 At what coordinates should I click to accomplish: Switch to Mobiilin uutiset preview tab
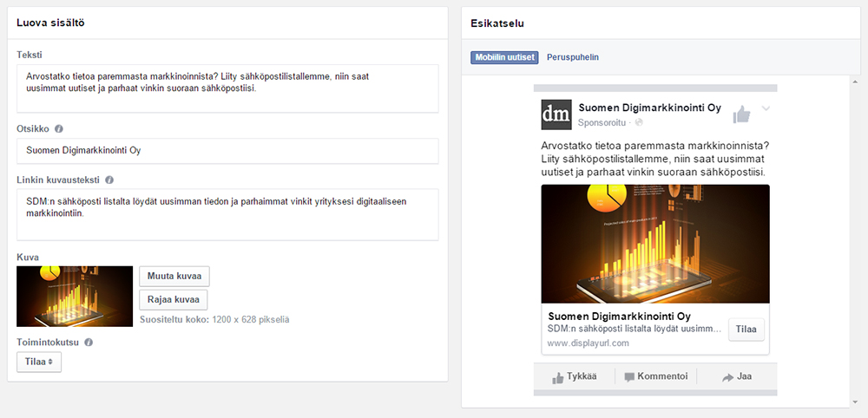pos(504,57)
